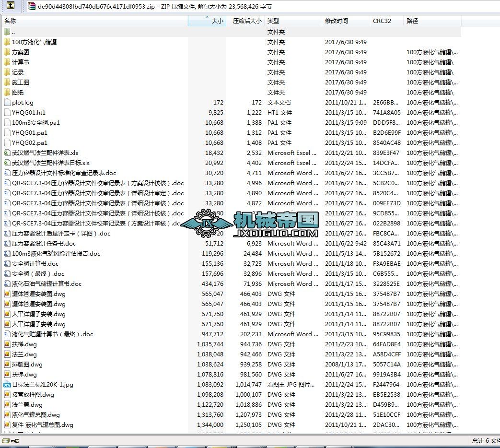
Task: Select 液化气罐总图.dwg sized 1,313,760
Action: [35, 415]
